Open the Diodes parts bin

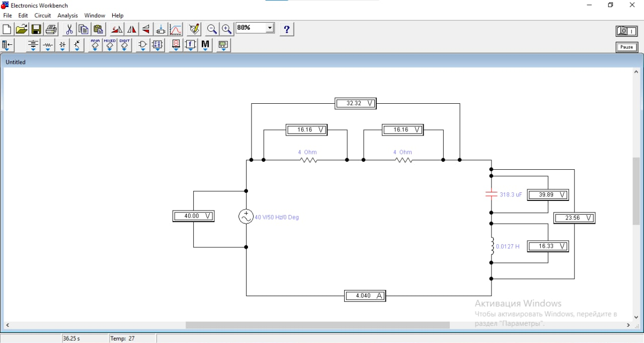coord(62,45)
